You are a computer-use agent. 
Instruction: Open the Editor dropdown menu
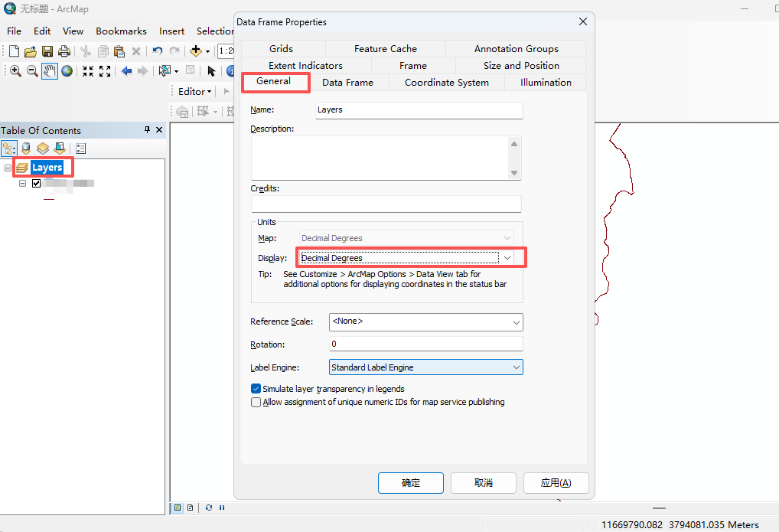click(194, 92)
